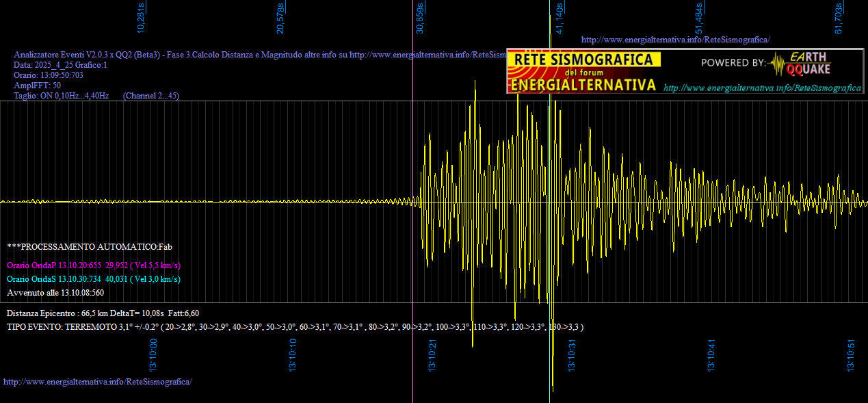Viewport: 868px width, 403px height.
Task: Click the 20,578s elapsed time label
Action: [280, 17]
